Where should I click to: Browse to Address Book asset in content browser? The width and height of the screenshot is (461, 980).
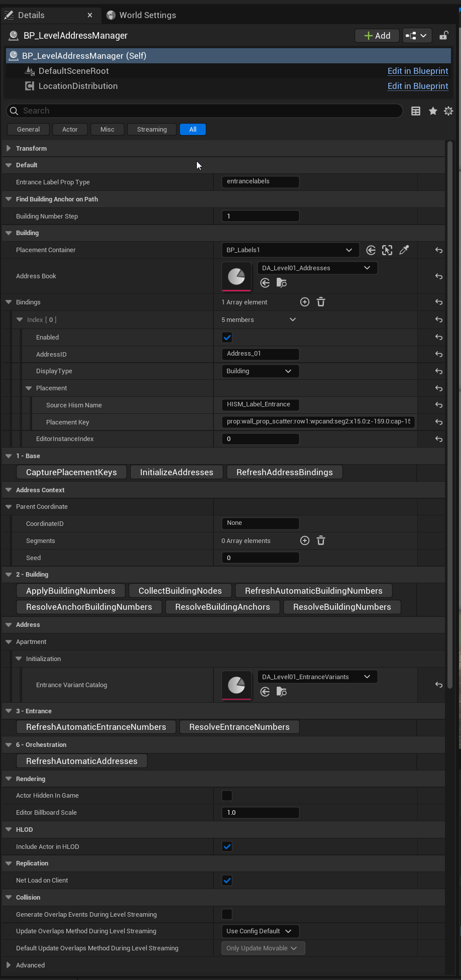[282, 283]
